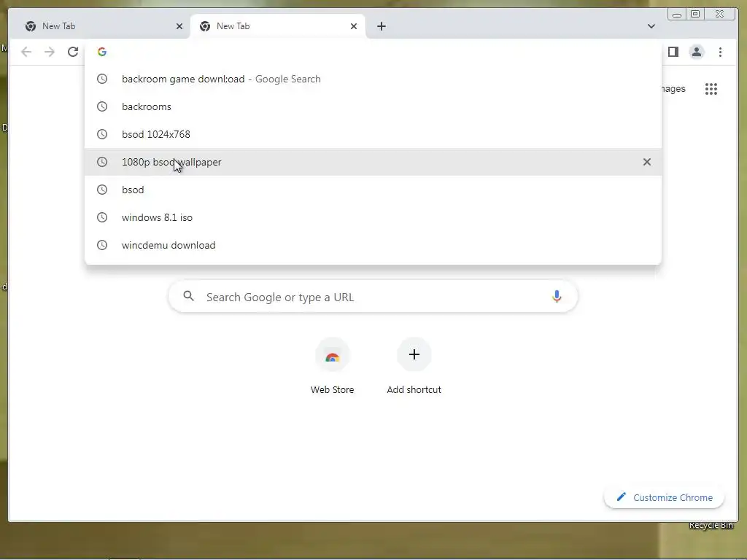Pick the wincdemu download suggestion

(x=373, y=245)
